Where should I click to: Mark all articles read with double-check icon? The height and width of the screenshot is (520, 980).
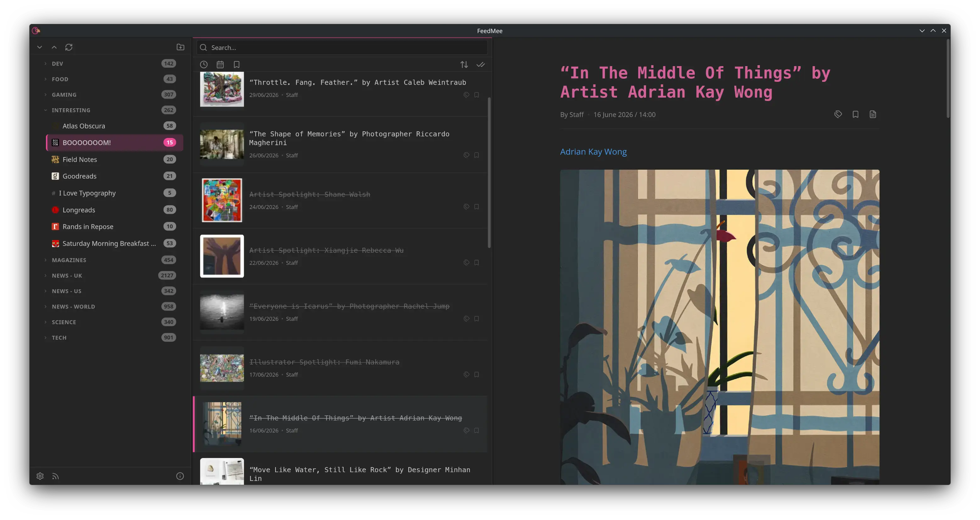(x=481, y=65)
